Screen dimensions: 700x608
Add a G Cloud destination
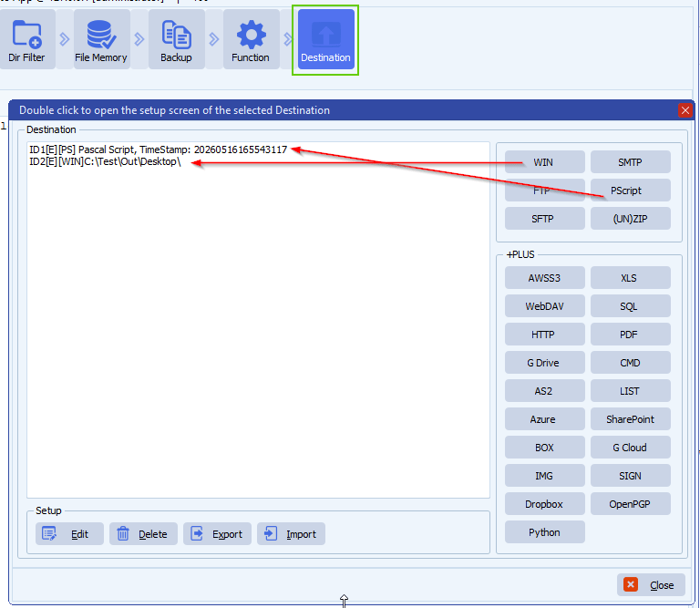[x=631, y=448]
